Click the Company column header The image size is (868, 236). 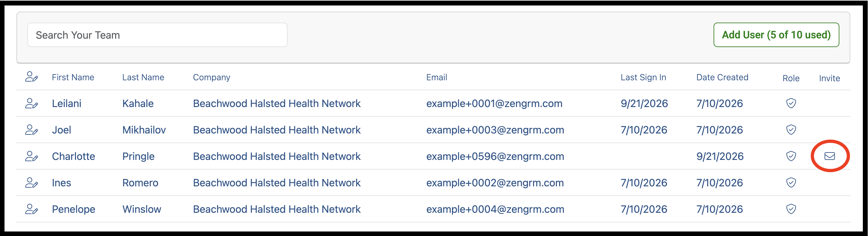(212, 78)
